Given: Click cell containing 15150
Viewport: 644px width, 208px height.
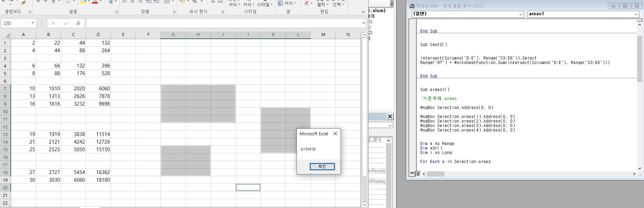Looking at the screenshot, I should coord(98,150).
